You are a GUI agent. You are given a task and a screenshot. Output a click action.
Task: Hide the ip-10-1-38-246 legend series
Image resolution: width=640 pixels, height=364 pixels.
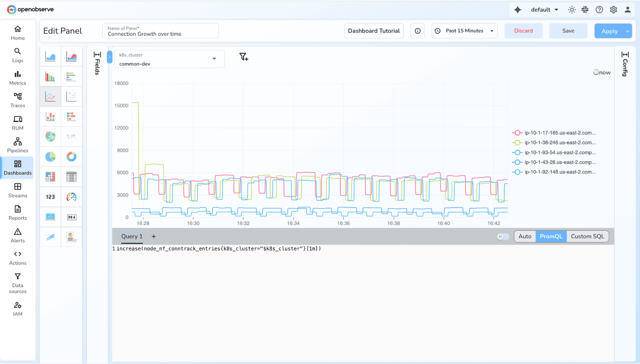click(x=560, y=143)
